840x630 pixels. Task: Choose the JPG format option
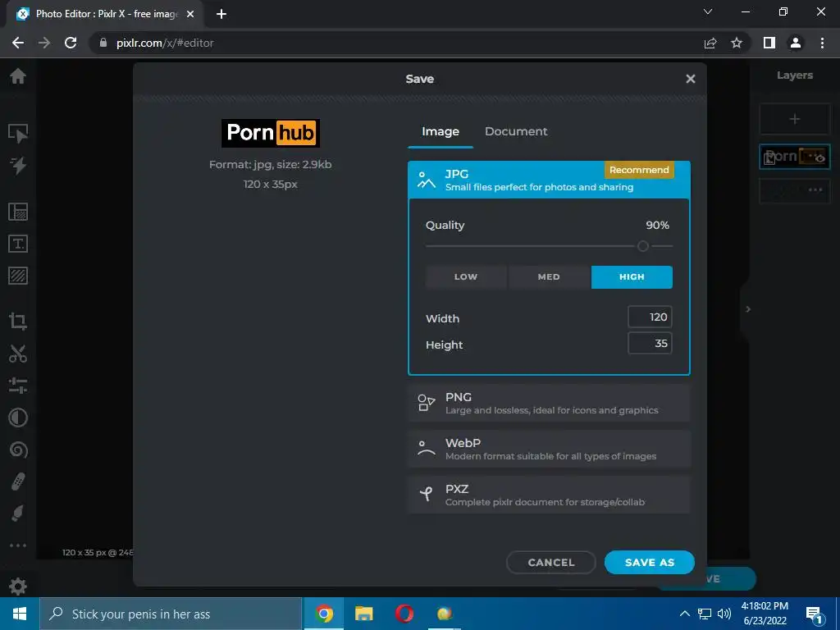pos(549,180)
